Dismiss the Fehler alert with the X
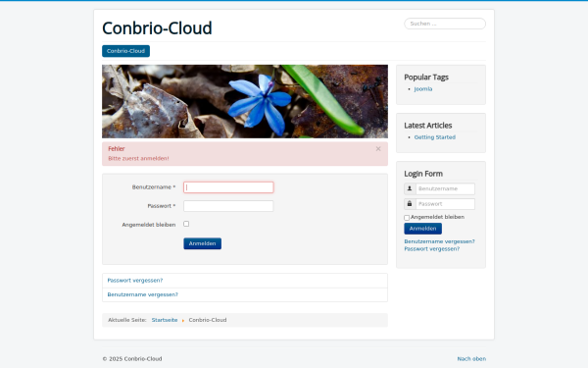The width and height of the screenshot is (588, 368). coord(378,149)
